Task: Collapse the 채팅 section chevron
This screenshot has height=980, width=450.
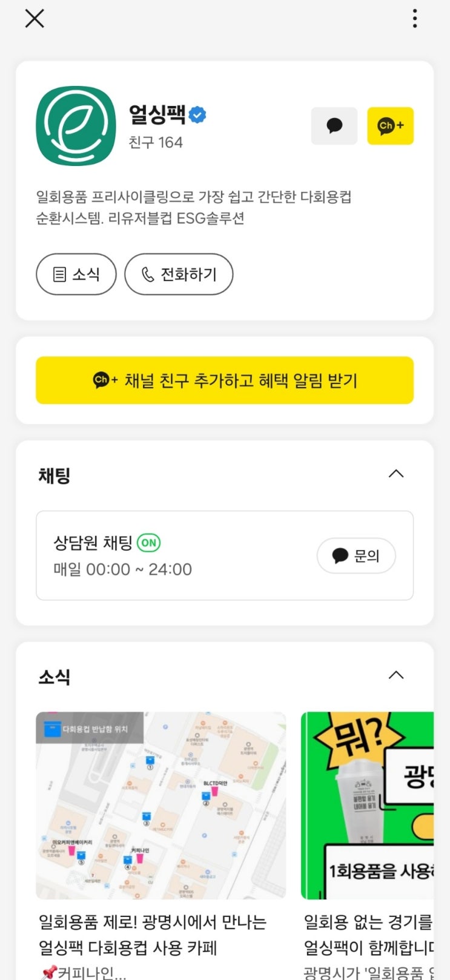Action: click(396, 474)
